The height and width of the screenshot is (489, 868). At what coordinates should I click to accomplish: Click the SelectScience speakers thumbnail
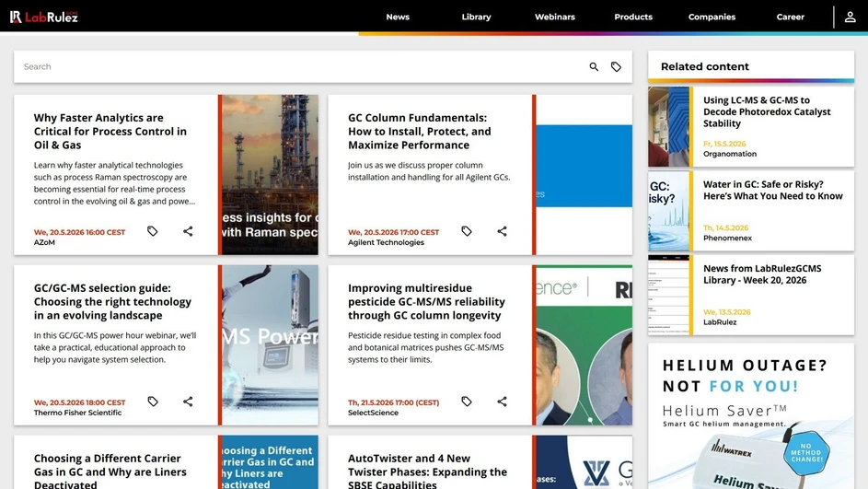(584, 345)
